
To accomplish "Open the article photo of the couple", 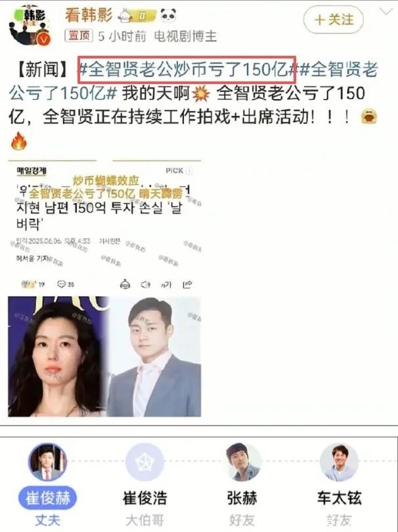I will [104, 357].
